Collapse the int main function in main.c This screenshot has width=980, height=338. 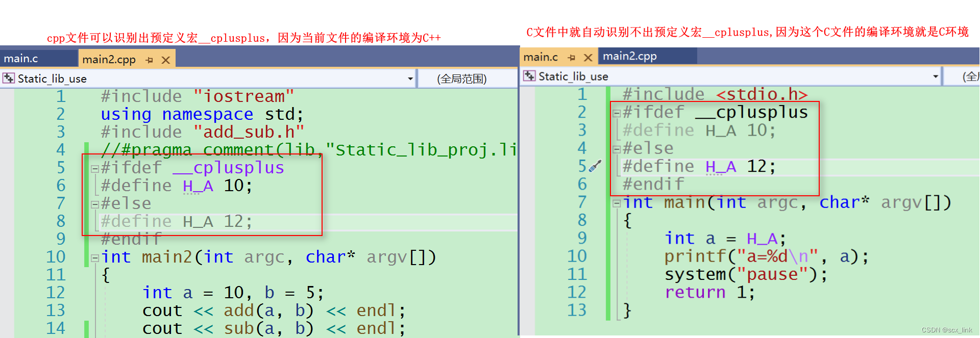tap(617, 203)
